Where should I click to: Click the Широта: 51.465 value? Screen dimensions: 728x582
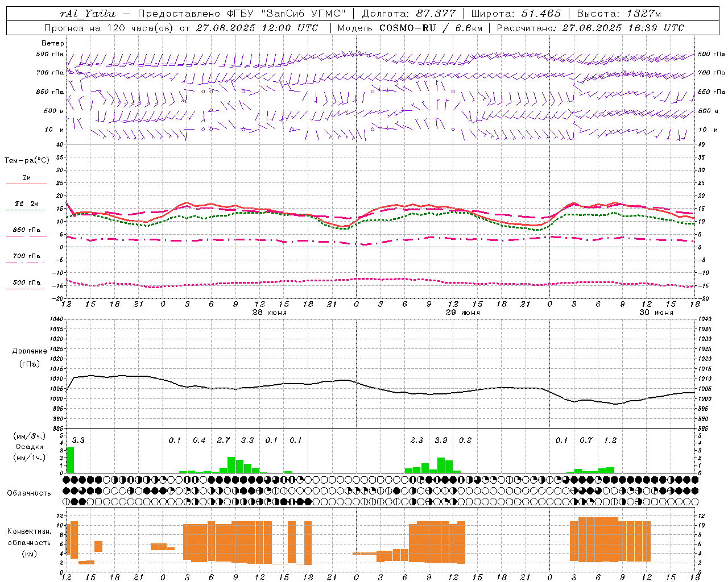516,14
